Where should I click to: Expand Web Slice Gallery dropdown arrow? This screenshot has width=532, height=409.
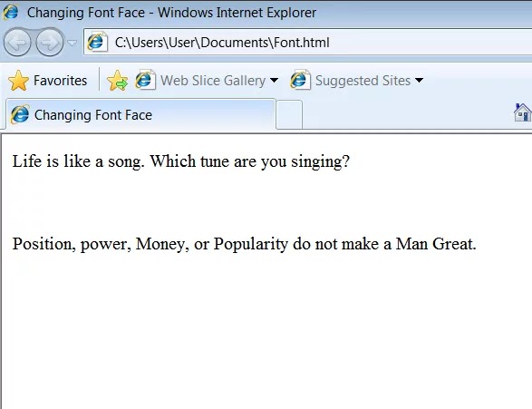274,81
